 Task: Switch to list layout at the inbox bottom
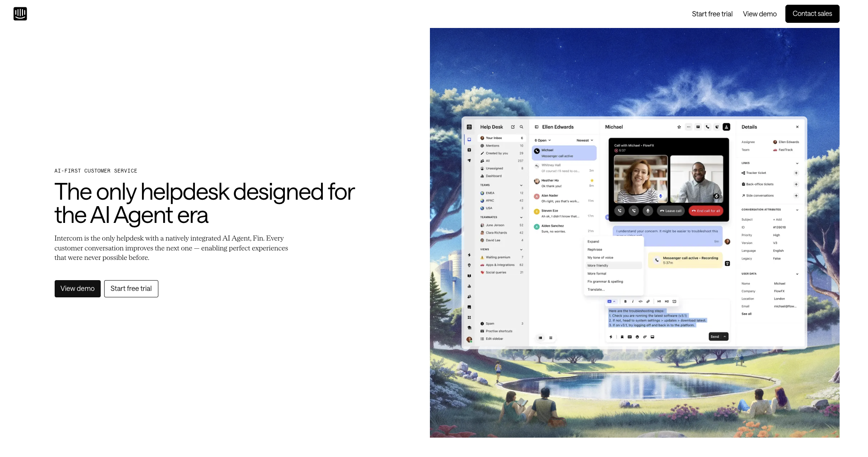coord(551,338)
